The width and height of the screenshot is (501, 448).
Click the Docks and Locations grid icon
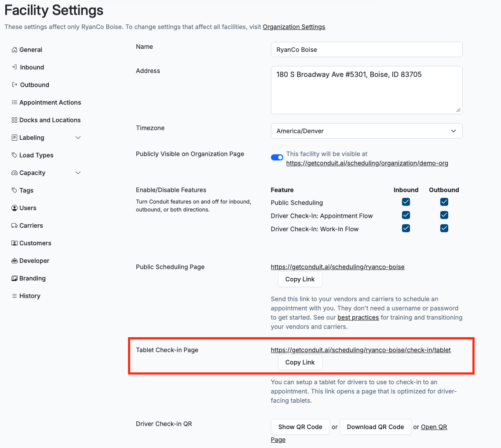tap(15, 120)
